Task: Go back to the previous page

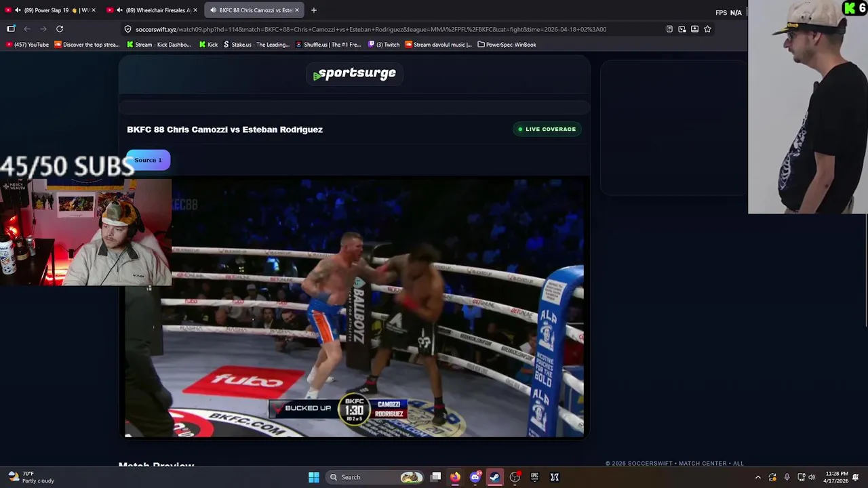Action: coord(27,28)
